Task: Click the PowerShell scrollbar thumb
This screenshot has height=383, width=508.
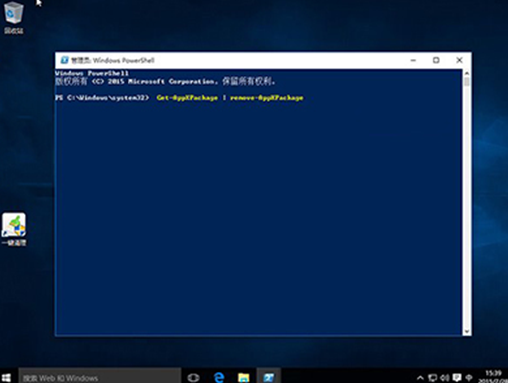Action: 467,82
